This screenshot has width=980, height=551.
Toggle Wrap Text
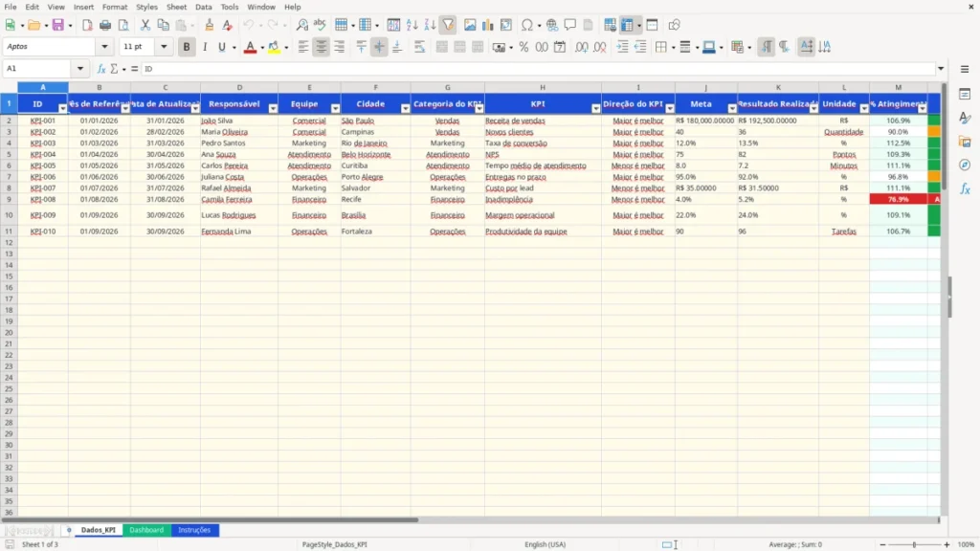click(419, 47)
